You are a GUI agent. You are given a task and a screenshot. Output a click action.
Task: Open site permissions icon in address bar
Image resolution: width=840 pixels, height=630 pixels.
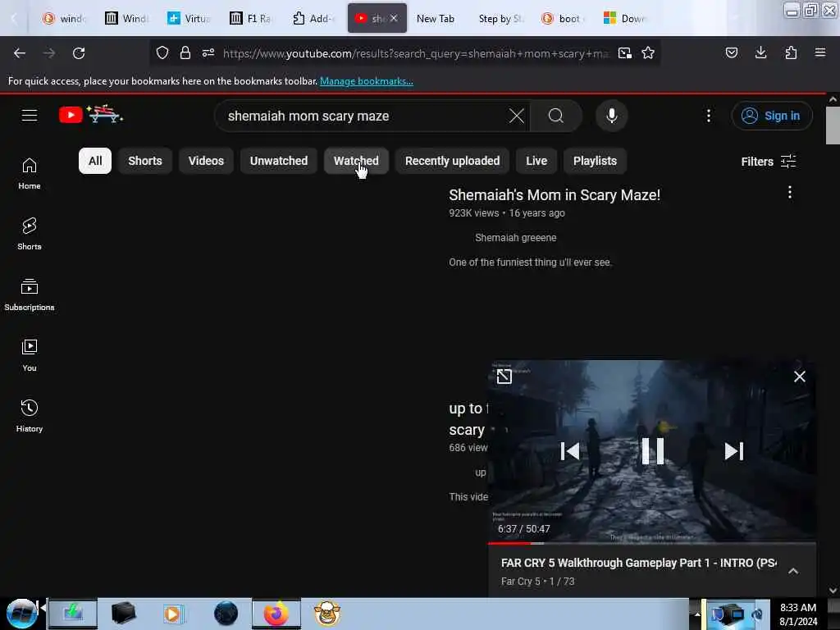tap(208, 53)
